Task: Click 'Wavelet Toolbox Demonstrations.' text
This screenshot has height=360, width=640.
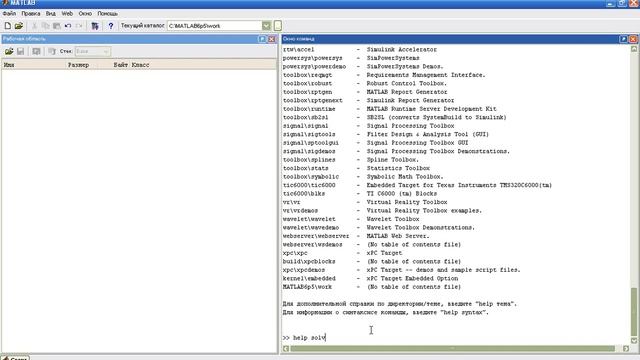Action: click(x=420, y=227)
